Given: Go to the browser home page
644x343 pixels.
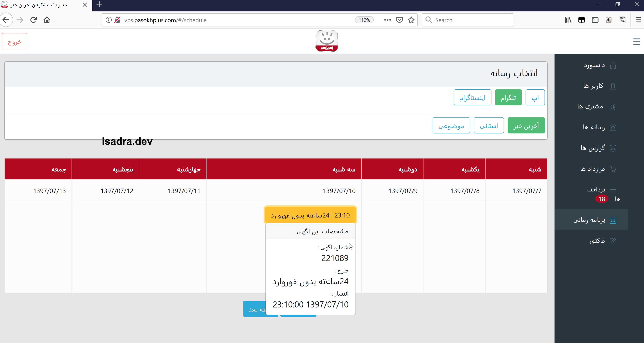Looking at the screenshot, I should click(47, 20).
